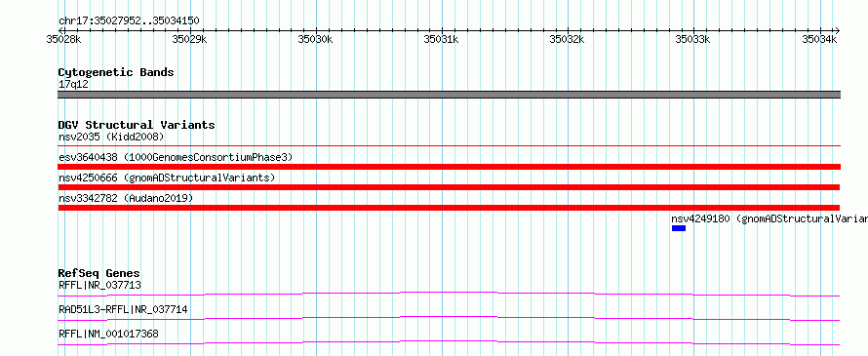Open the esv3640438 1000GenomesConsortiumPhase3 label

coord(176,157)
